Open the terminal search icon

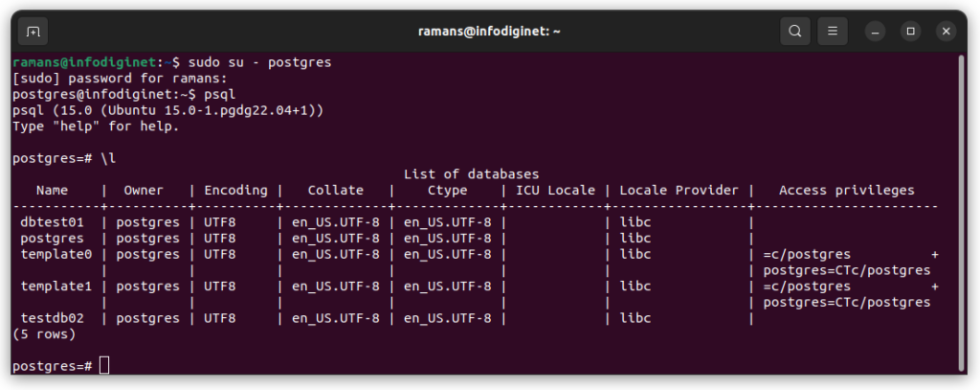tap(795, 32)
